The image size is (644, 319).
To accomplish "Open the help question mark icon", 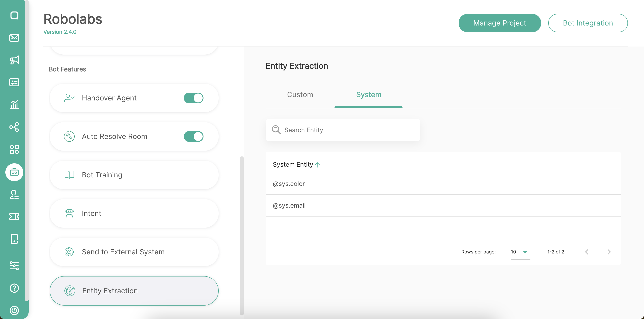I will point(14,288).
